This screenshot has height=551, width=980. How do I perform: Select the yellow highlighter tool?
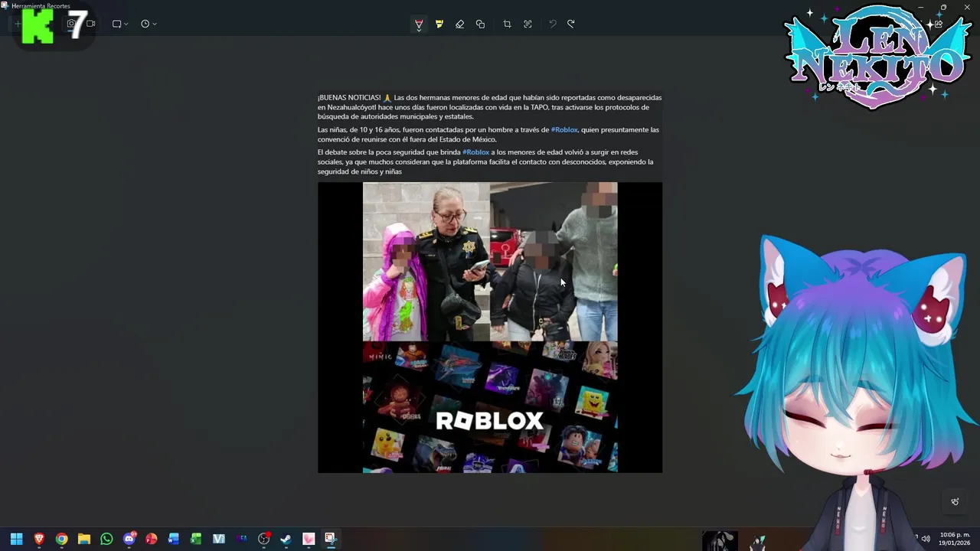pos(439,24)
